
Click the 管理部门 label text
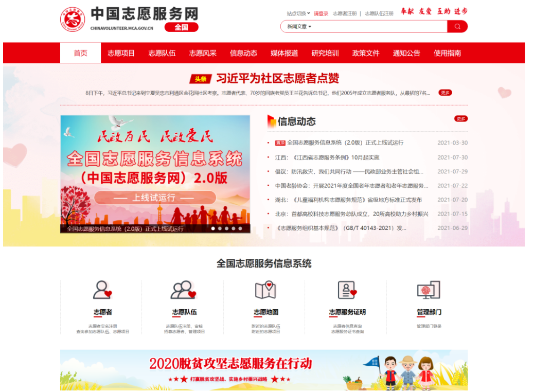click(429, 312)
